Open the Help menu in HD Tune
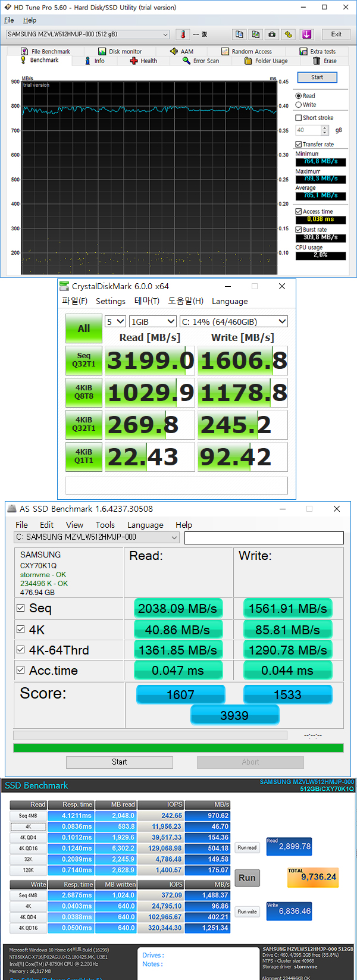This screenshot has height=980, width=357. click(x=30, y=20)
